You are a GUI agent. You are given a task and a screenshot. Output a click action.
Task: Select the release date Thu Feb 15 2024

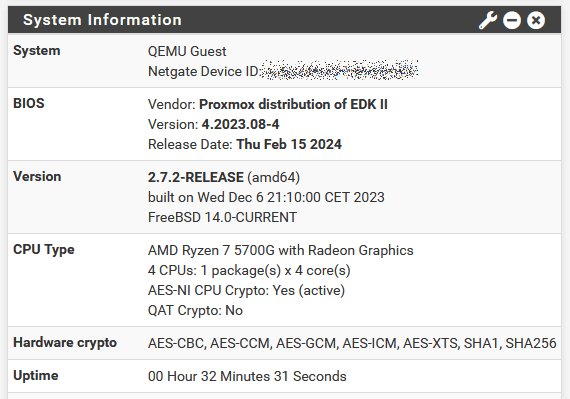click(289, 144)
